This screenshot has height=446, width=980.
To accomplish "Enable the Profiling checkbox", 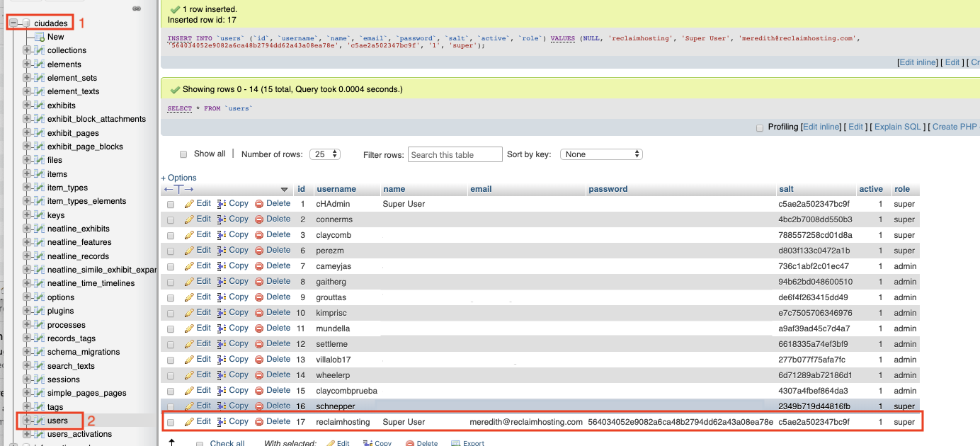I will click(760, 127).
